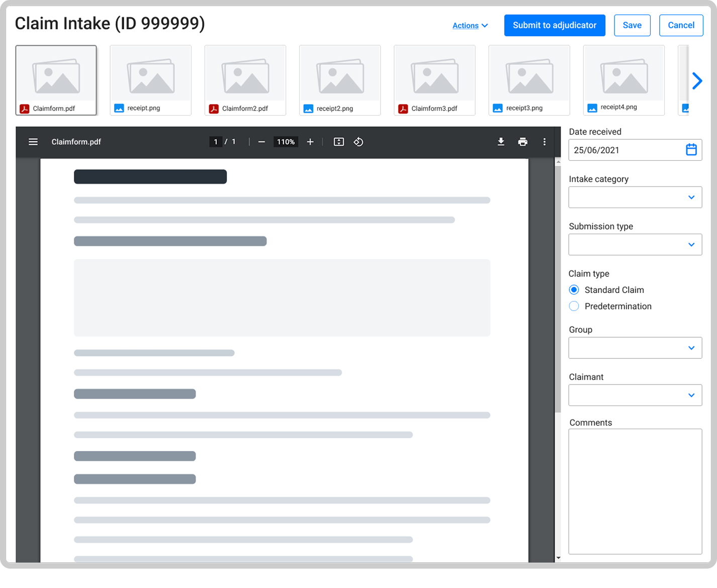717x588 pixels.
Task: Select the Claimform.pdf thumbnail
Action: pos(56,80)
